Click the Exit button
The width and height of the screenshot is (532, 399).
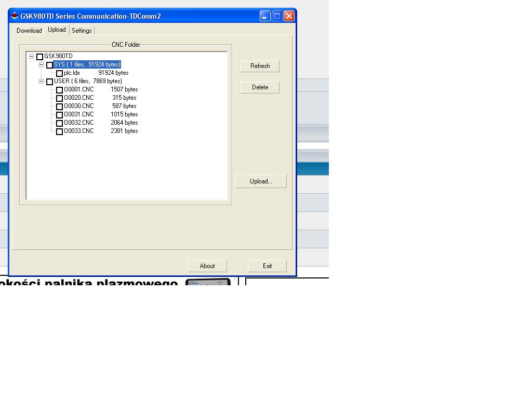point(267,266)
